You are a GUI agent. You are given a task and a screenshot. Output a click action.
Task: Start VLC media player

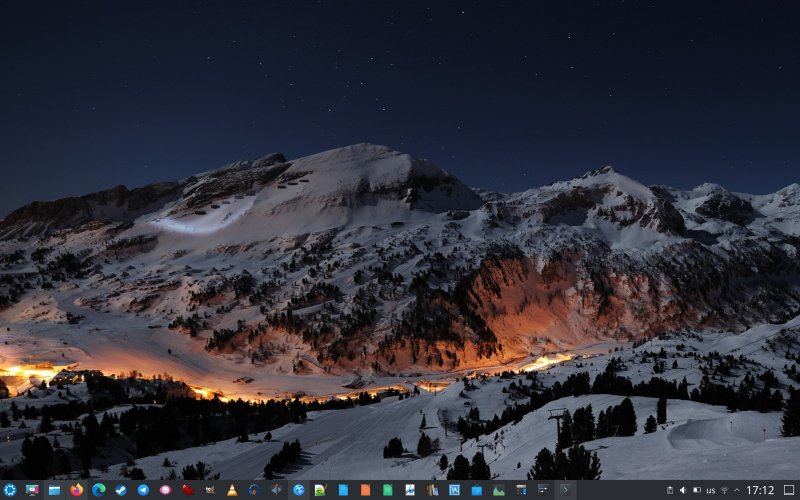[232, 490]
